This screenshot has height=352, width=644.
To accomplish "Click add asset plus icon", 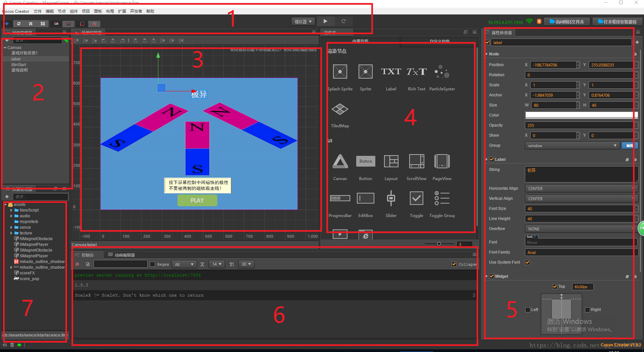I will coord(7,196).
